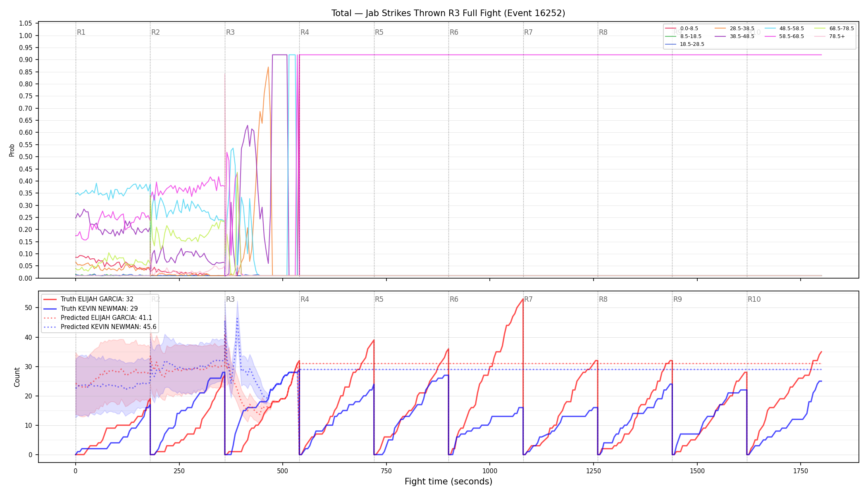Click the 10 tick on the Count axis
868x496 pixels.
click(x=29, y=426)
